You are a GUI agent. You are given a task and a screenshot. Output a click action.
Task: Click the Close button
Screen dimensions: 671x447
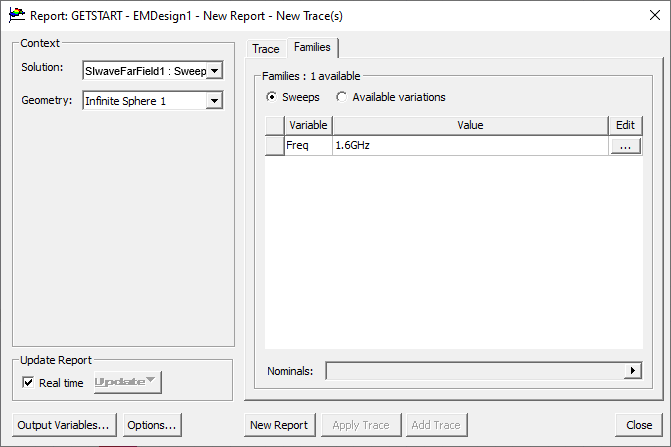(x=639, y=425)
